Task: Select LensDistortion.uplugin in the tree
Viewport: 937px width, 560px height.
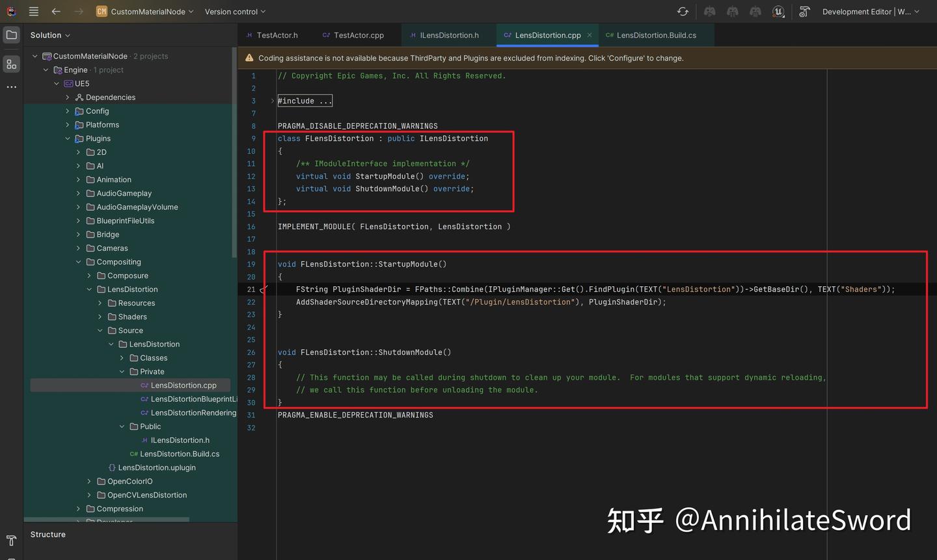Action: pyautogui.click(x=157, y=467)
